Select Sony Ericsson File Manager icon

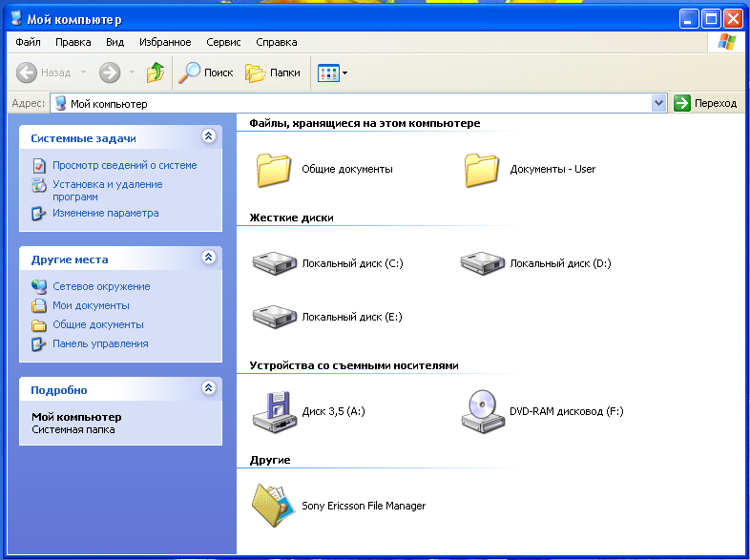275,506
